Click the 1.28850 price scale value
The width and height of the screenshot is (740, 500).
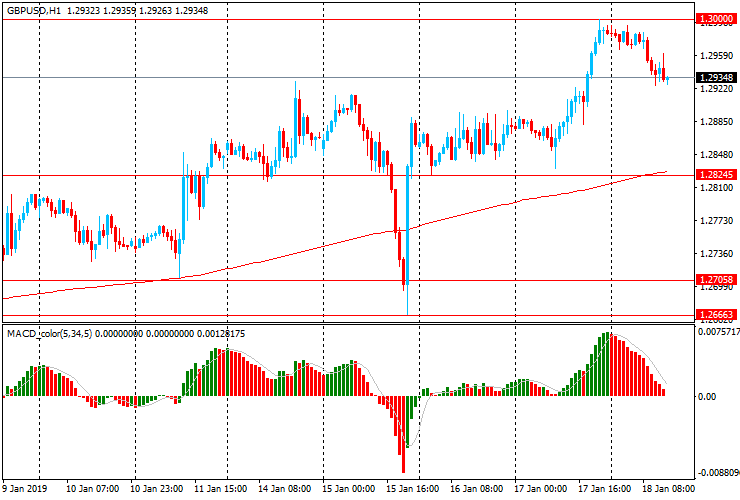click(716, 122)
